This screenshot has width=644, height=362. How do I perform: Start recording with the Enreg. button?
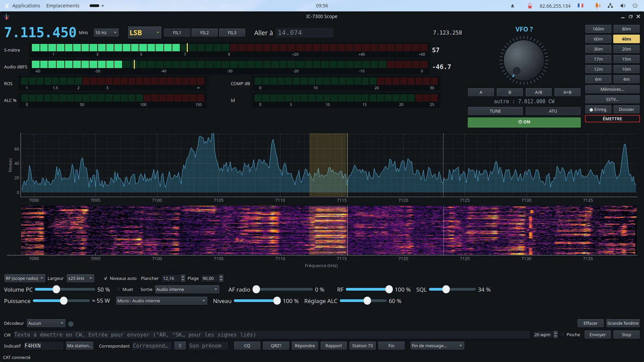click(598, 109)
